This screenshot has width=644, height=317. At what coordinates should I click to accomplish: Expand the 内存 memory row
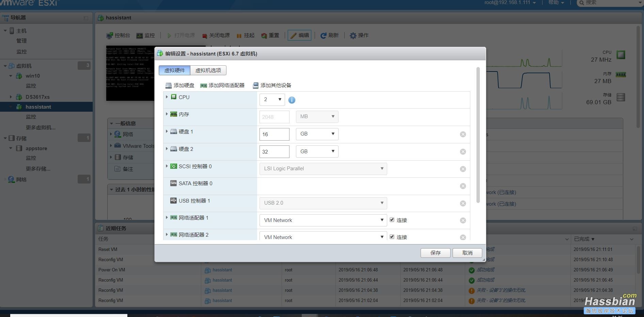click(167, 114)
